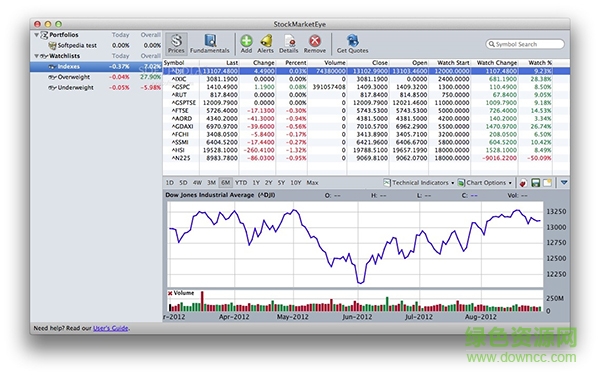Select the Softpedia test portfolio
Viewport: 600px width, 376px height.
coord(96,46)
